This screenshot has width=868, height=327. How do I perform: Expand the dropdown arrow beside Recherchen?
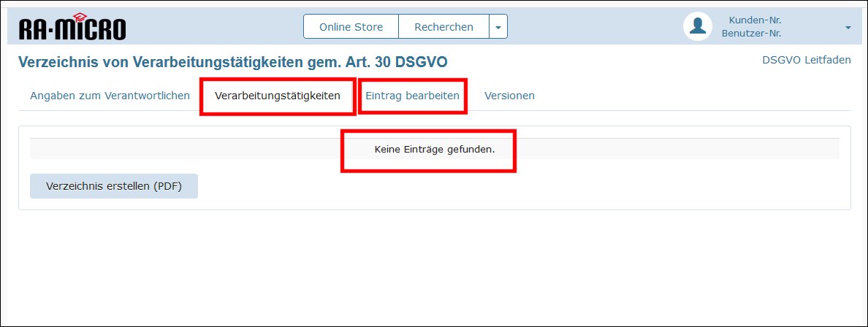(x=498, y=27)
